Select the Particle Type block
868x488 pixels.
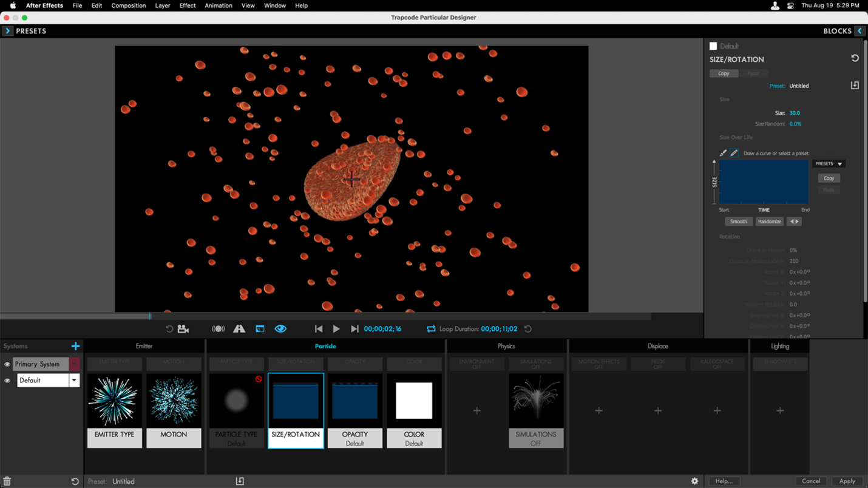click(x=237, y=411)
